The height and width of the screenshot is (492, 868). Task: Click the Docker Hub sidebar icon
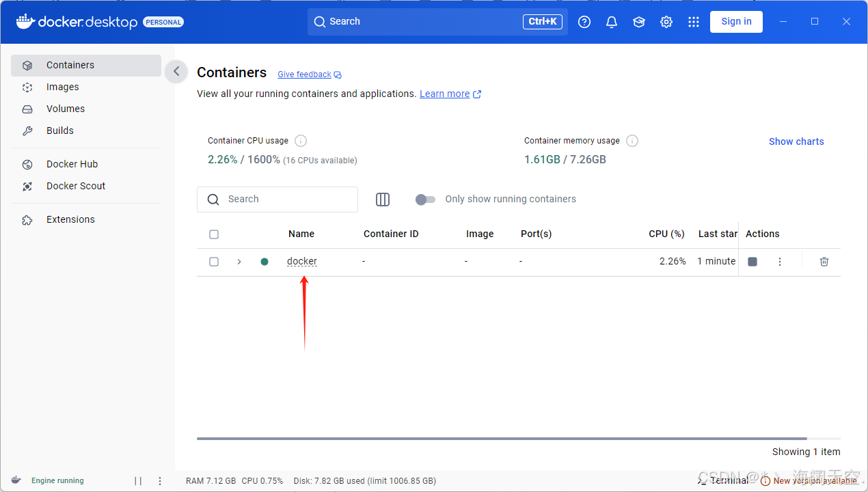coord(27,165)
